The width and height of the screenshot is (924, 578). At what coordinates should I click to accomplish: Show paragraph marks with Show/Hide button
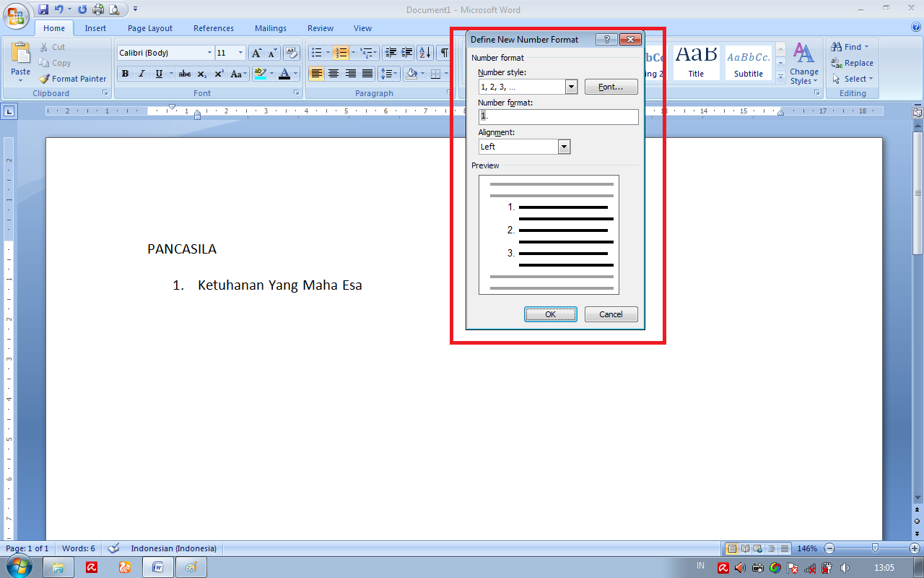[x=444, y=52]
